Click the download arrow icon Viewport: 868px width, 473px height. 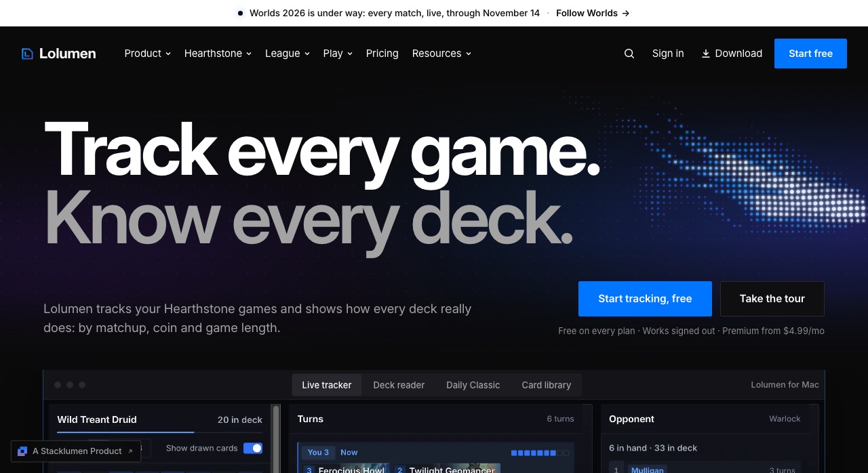coord(706,54)
